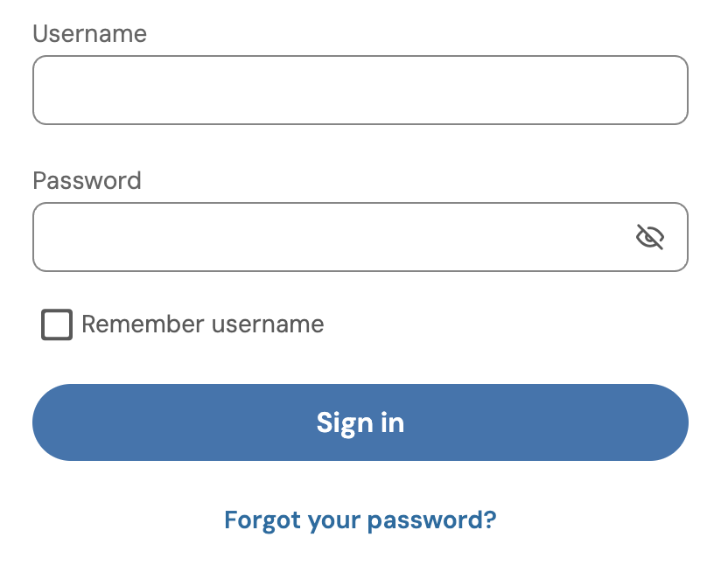Click the Username label above the field

(89, 34)
